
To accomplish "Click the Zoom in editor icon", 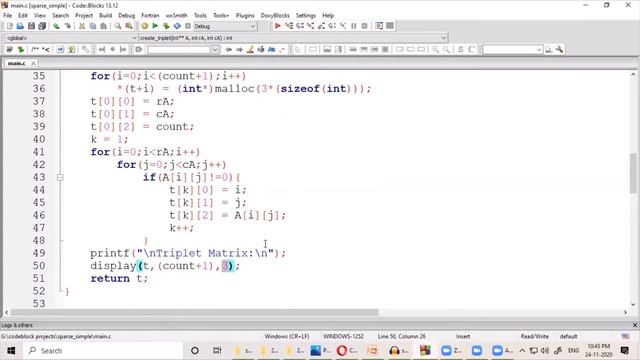I will pos(436,49).
